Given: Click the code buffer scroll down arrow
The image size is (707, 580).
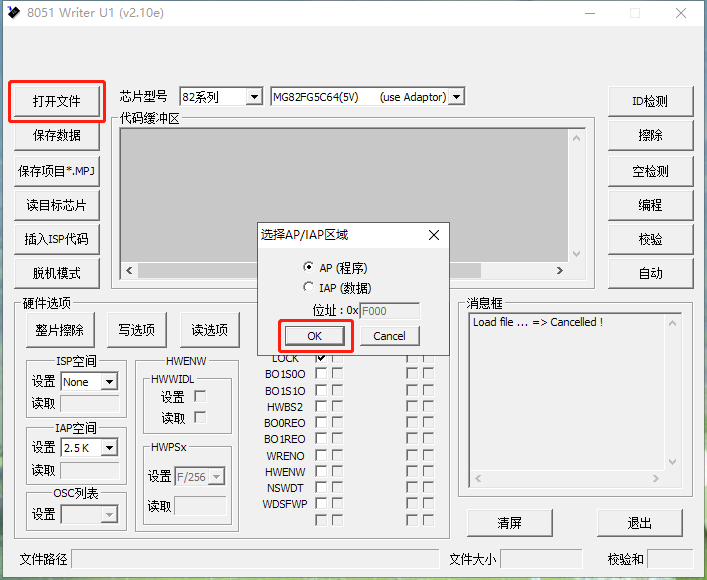Looking at the screenshot, I should click(x=577, y=254).
